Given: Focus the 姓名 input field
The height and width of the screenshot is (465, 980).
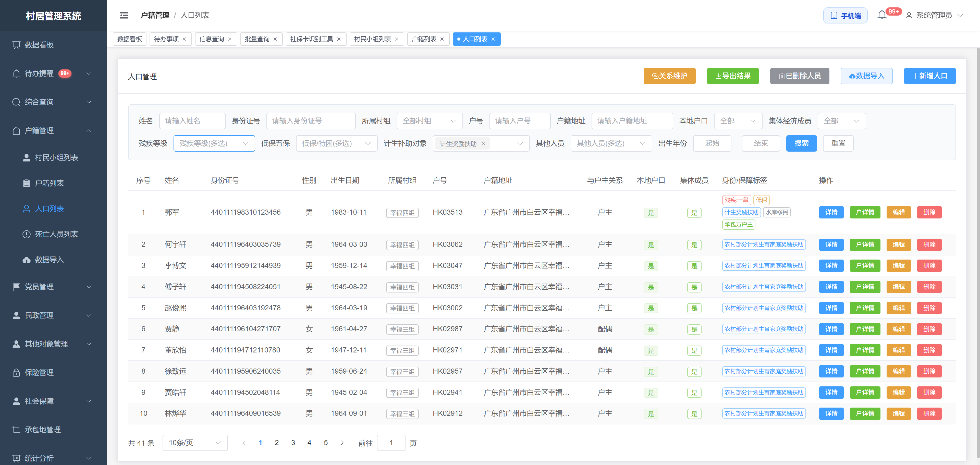Looking at the screenshot, I should [x=192, y=121].
